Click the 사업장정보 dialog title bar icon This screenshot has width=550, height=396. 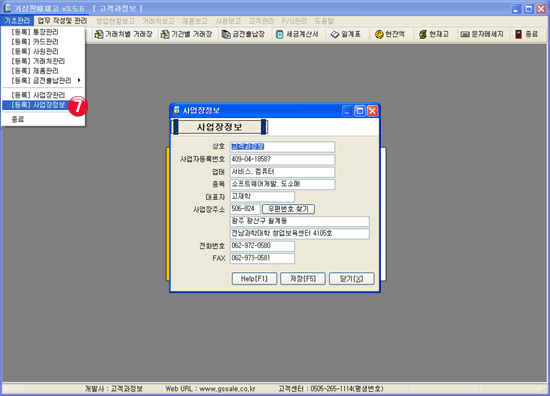click(x=176, y=110)
